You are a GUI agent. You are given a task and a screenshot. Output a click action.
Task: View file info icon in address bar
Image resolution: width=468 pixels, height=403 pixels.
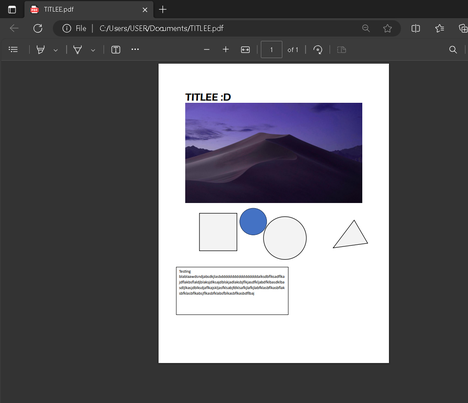coord(67,28)
